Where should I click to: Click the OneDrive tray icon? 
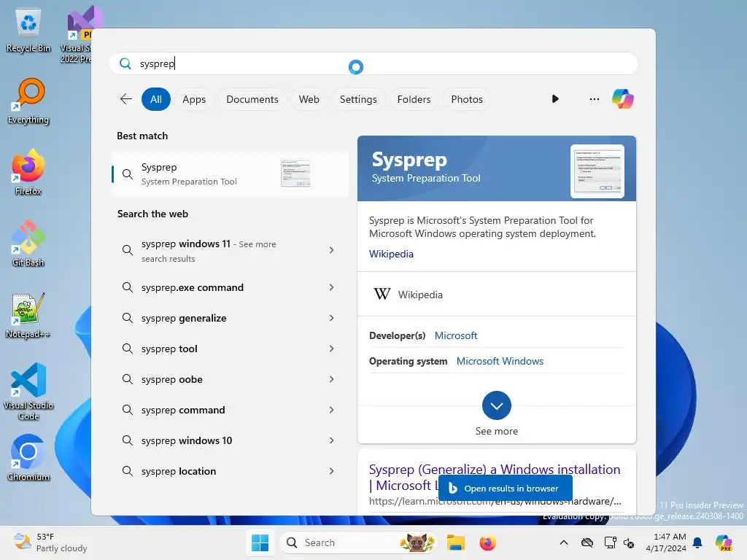(x=587, y=542)
